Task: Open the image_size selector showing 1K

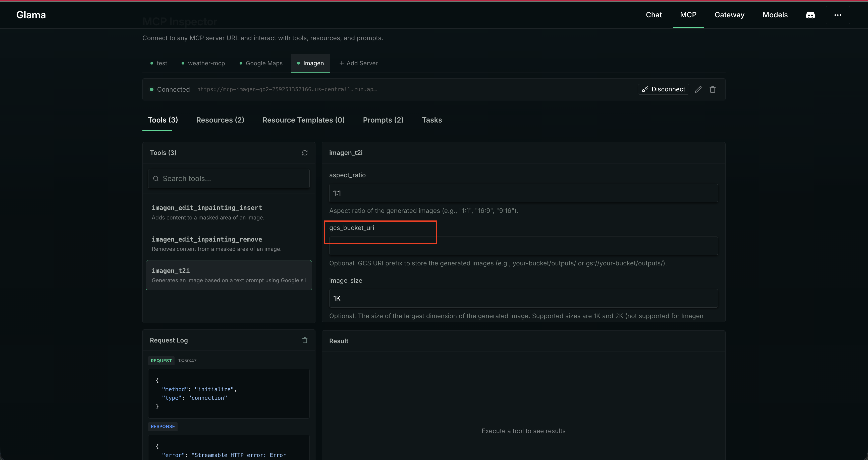Action: coord(523,298)
